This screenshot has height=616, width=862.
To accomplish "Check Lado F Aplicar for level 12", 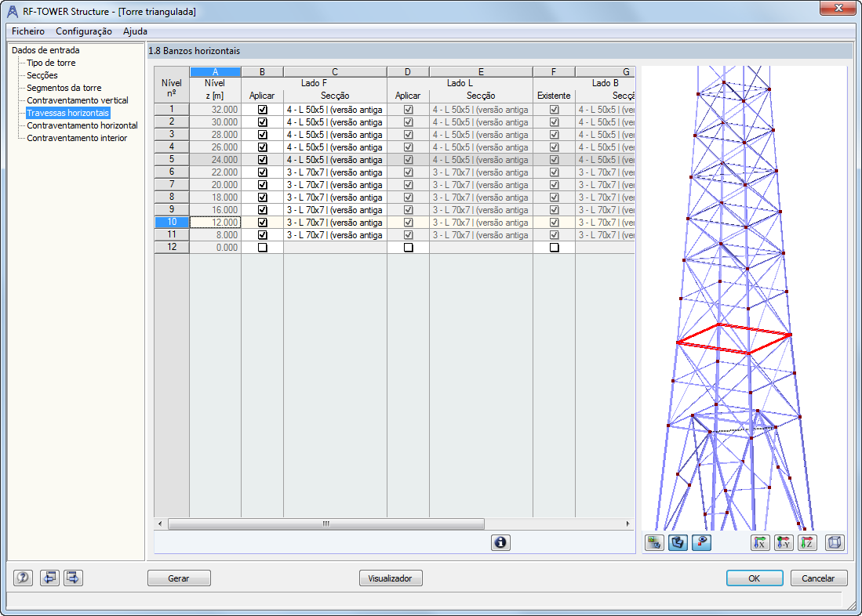I will coord(262,248).
